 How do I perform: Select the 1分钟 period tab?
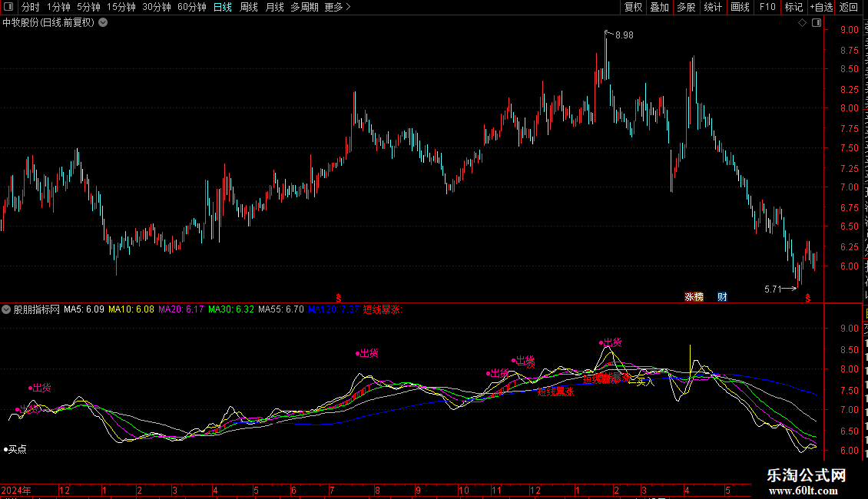[58, 7]
